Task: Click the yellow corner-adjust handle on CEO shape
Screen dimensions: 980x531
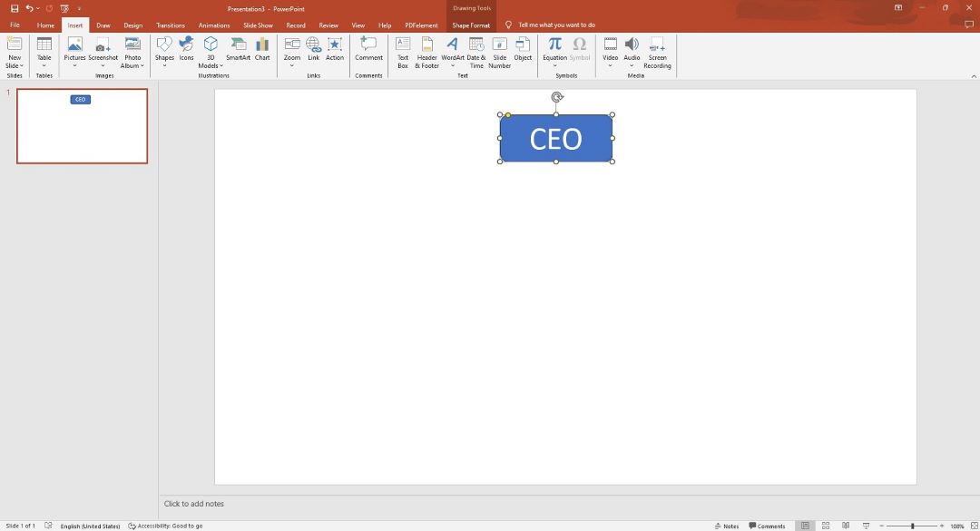Action: (508, 115)
